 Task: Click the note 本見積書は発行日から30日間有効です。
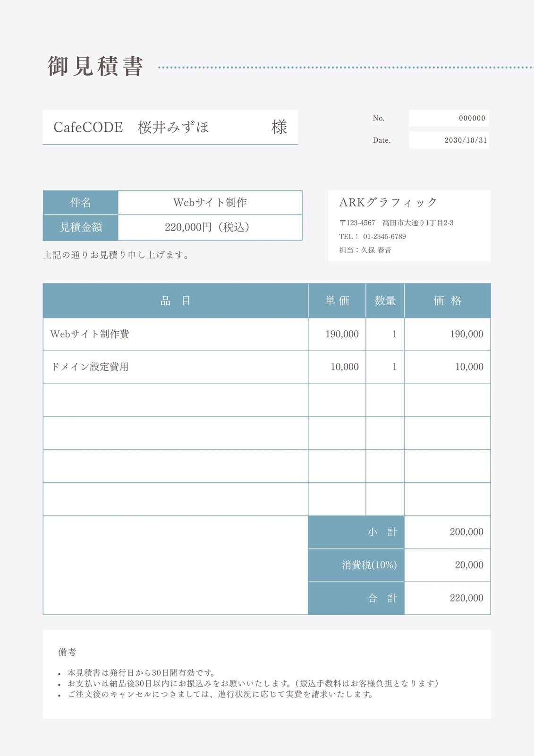tap(142, 673)
